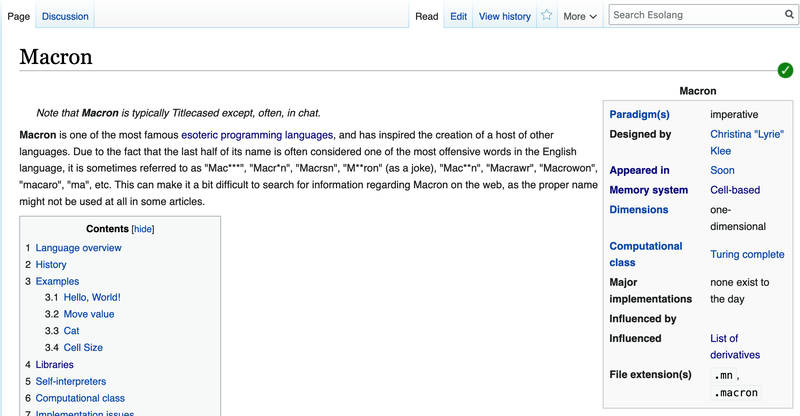
Task: Open Christina "Lyrie" Klee designer link
Action: point(746,142)
